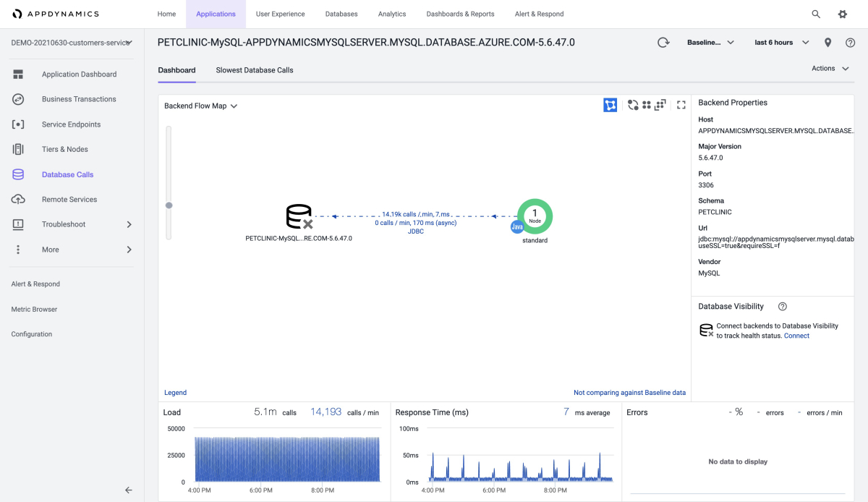Click the Connect link for Database Visibility
Viewport: 868px width, 502px height.
(796, 336)
